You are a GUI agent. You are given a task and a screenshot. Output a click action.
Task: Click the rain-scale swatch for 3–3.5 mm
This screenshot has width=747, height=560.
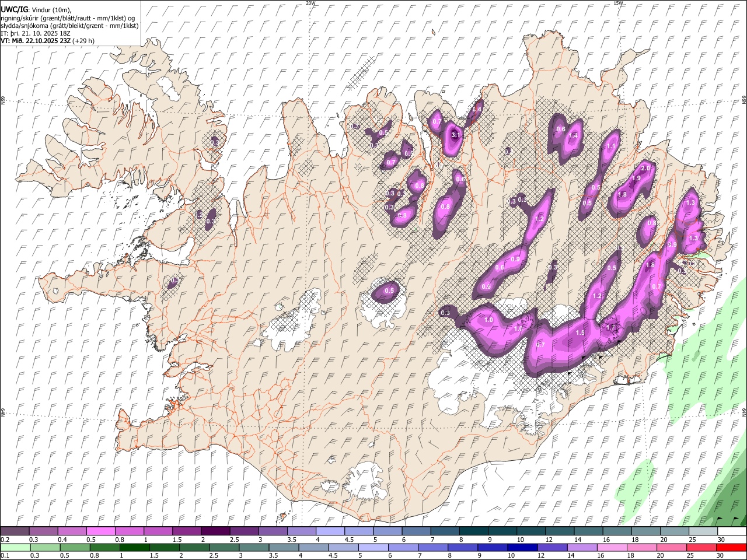click(x=255, y=547)
